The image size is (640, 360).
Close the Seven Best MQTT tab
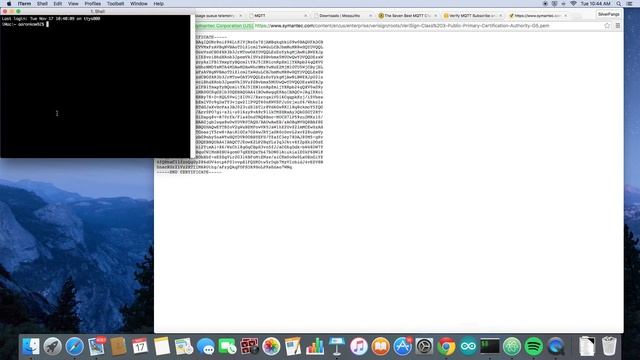click(x=436, y=16)
